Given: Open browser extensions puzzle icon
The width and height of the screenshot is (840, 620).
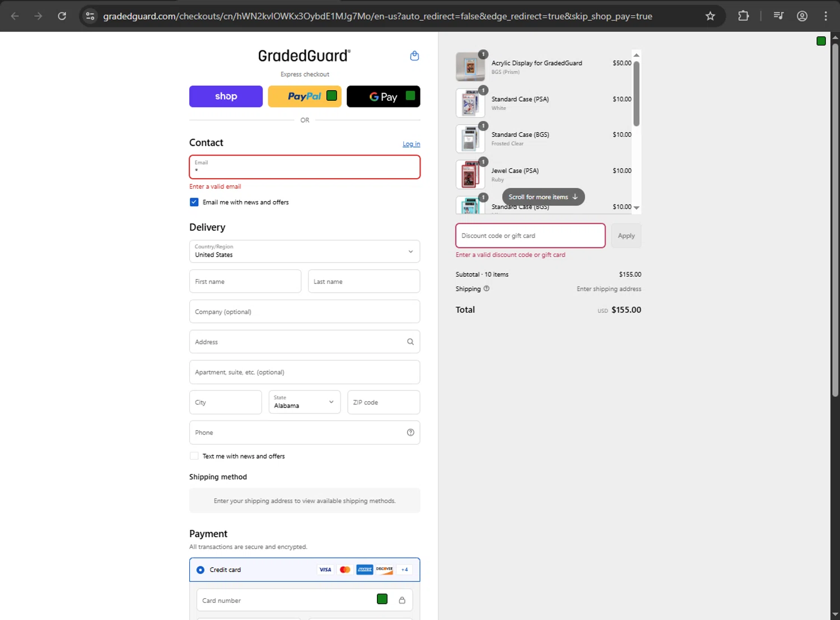Looking at the screenshot, I should pyautogui.click(x=743, y=16).
